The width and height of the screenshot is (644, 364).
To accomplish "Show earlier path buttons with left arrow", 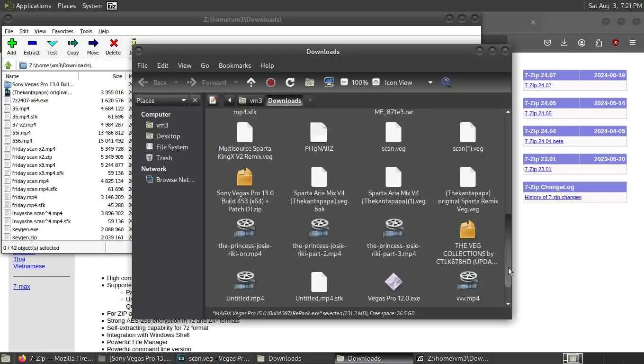I will 230,100.
